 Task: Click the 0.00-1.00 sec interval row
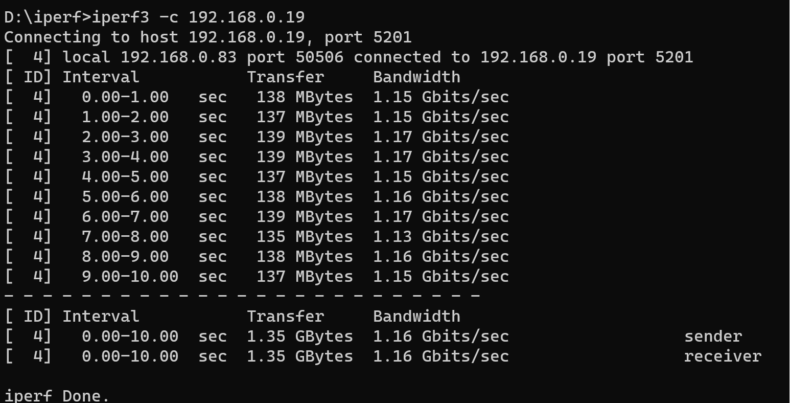pyautogui.click(x=256, y=97)
